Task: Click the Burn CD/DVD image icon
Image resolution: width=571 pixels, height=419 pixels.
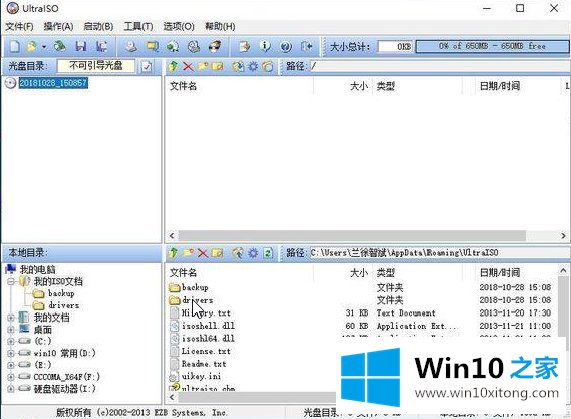Action: [x=215, y=47]
